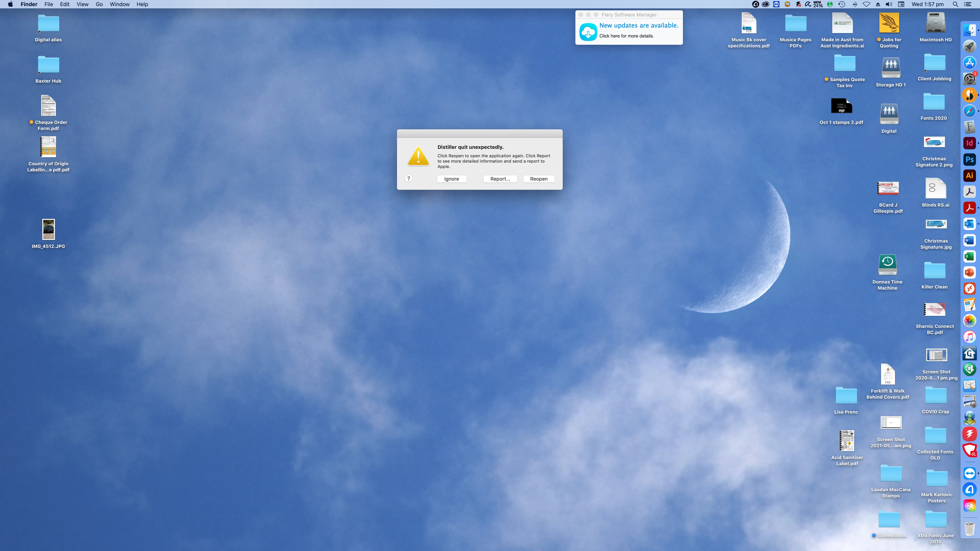Open the volume control in the menu bar

pyautogui.click(x=889, y=4)
